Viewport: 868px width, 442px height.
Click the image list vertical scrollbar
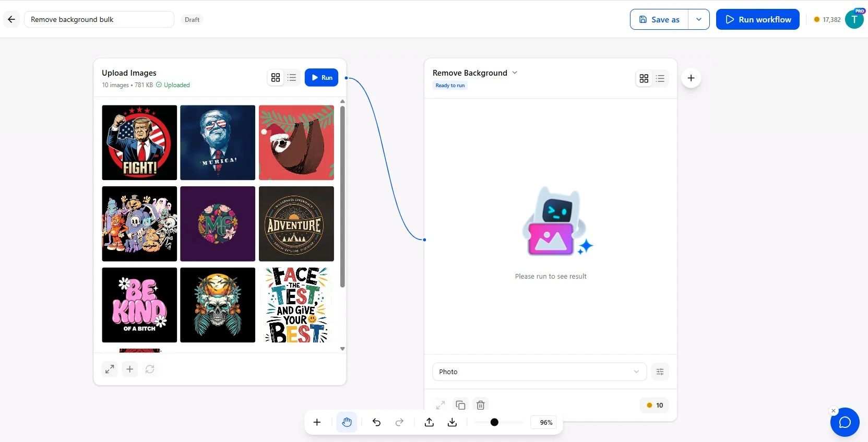[x=342, y=197]
